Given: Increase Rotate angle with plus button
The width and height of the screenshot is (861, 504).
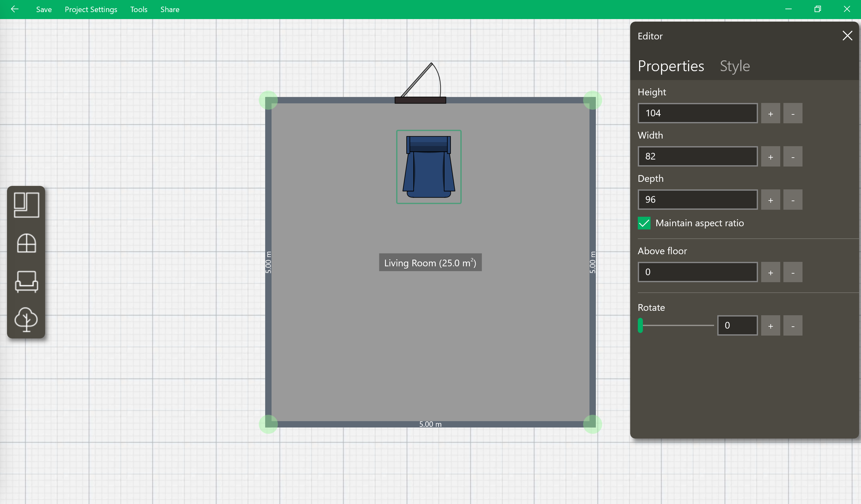Looking at the screenshot, I should 770,326.
